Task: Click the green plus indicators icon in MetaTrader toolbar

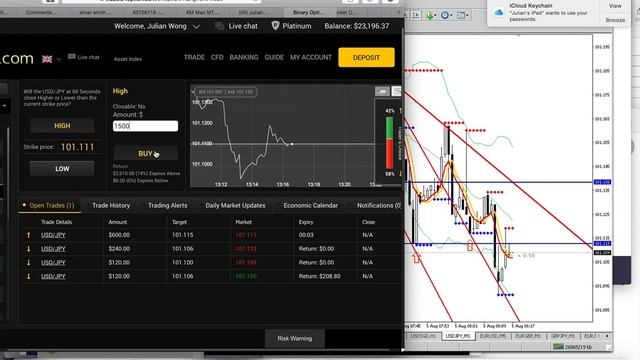Action: (429, 16)
